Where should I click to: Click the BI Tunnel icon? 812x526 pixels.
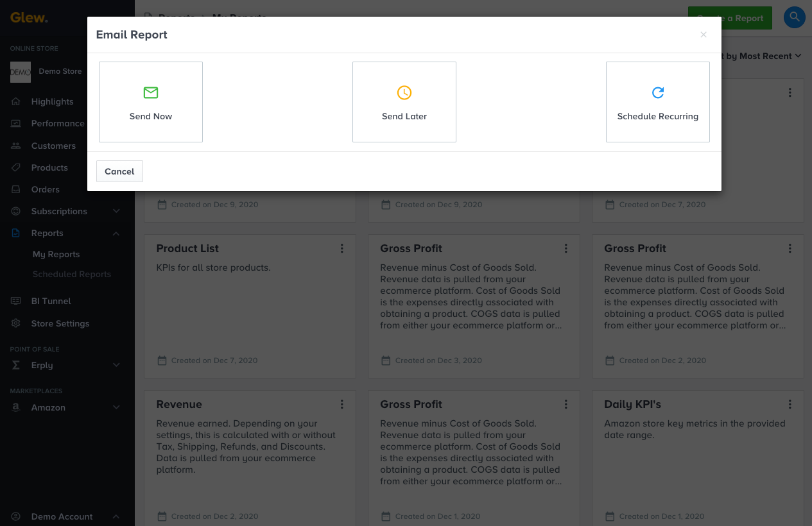17,301
